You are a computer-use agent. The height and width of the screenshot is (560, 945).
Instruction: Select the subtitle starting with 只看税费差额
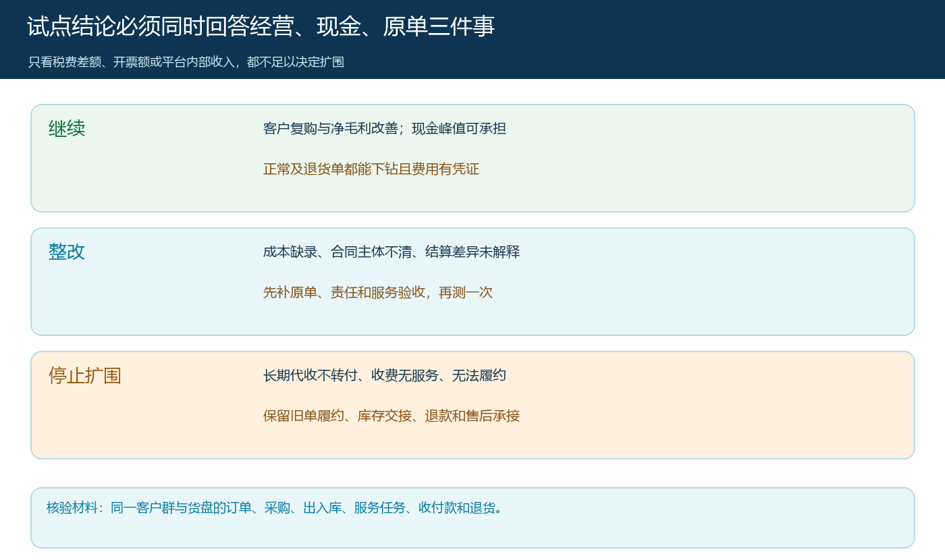[186, 62]
